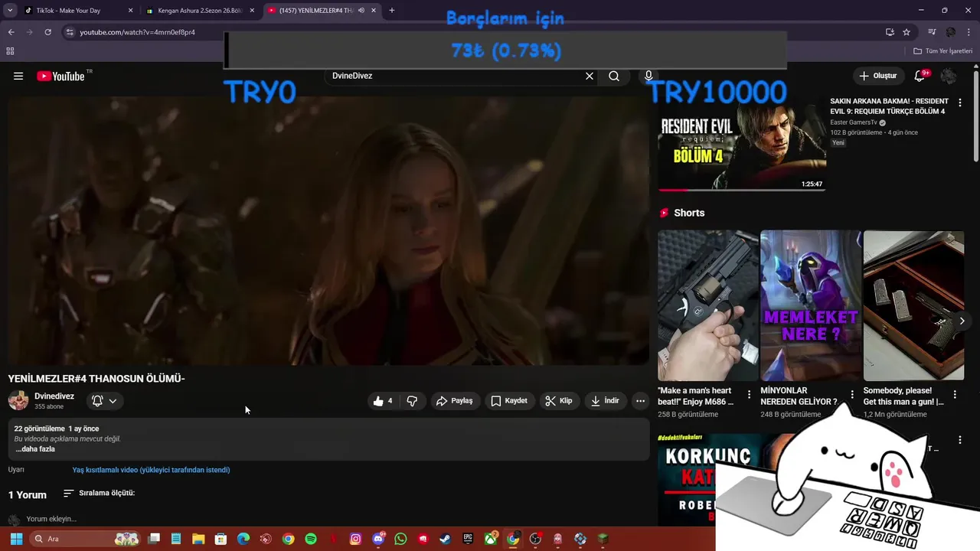Play the main video player
Viewport: 980px width, 551px height.
click(328, 230)
